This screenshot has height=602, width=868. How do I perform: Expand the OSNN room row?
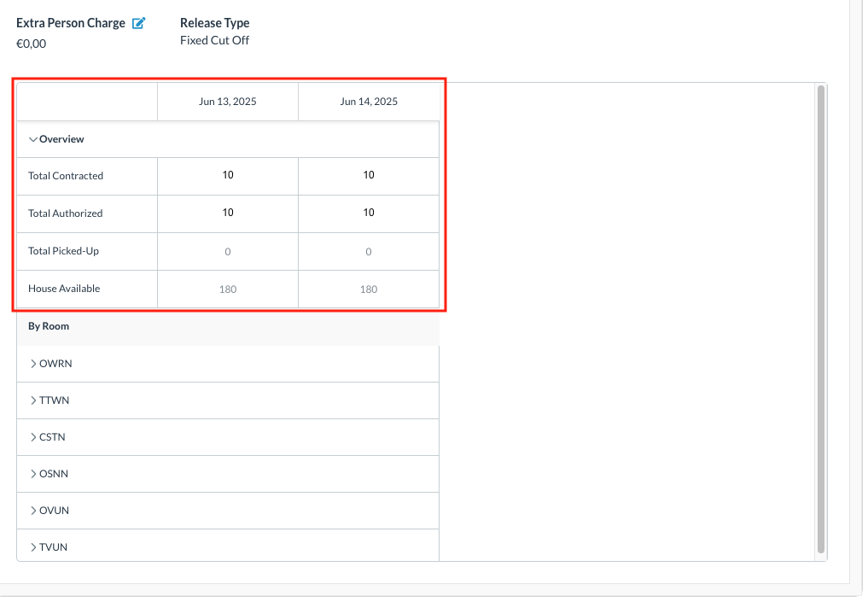pos(33,474)
